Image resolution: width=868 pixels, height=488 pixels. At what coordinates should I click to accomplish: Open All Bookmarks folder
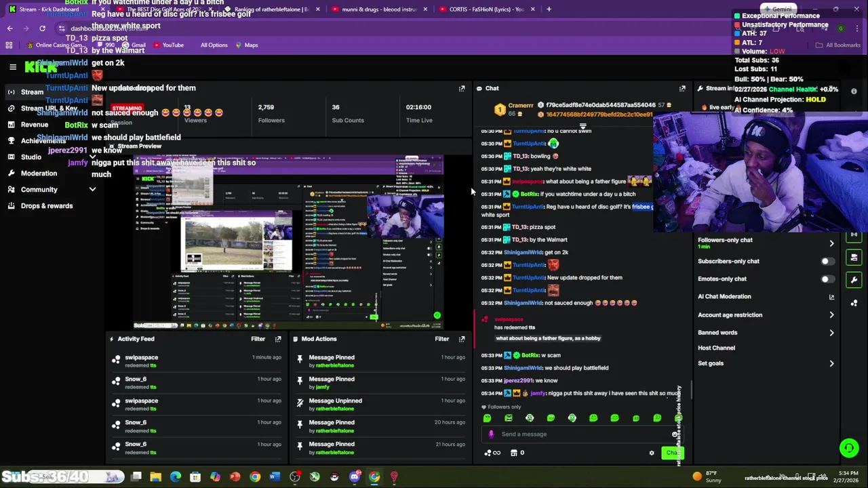(x=838, y=45)
